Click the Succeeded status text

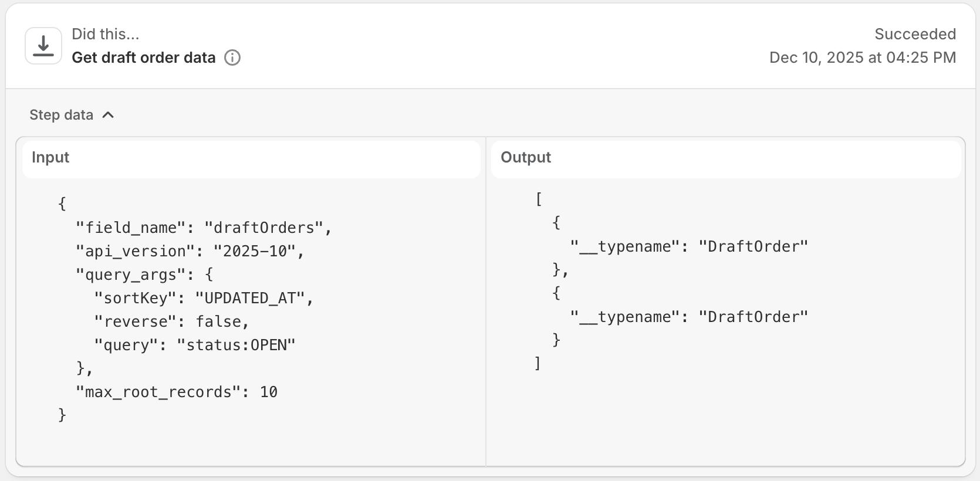[915, 34]
